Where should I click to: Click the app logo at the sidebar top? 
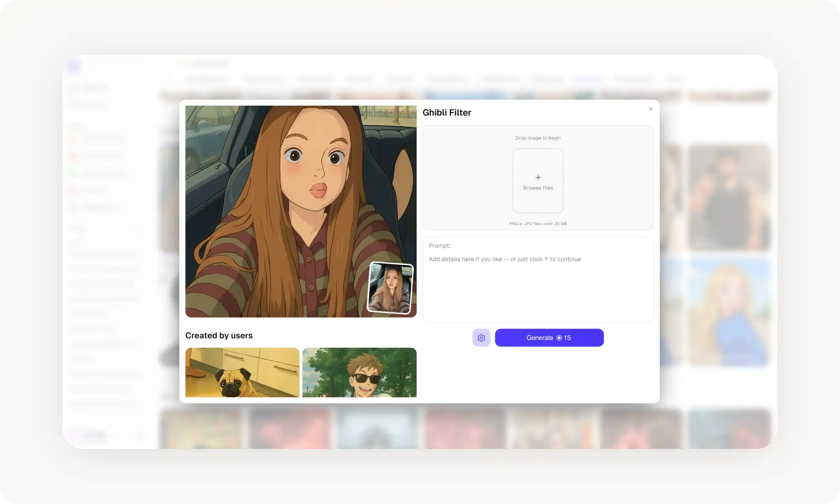coord(74,66)
